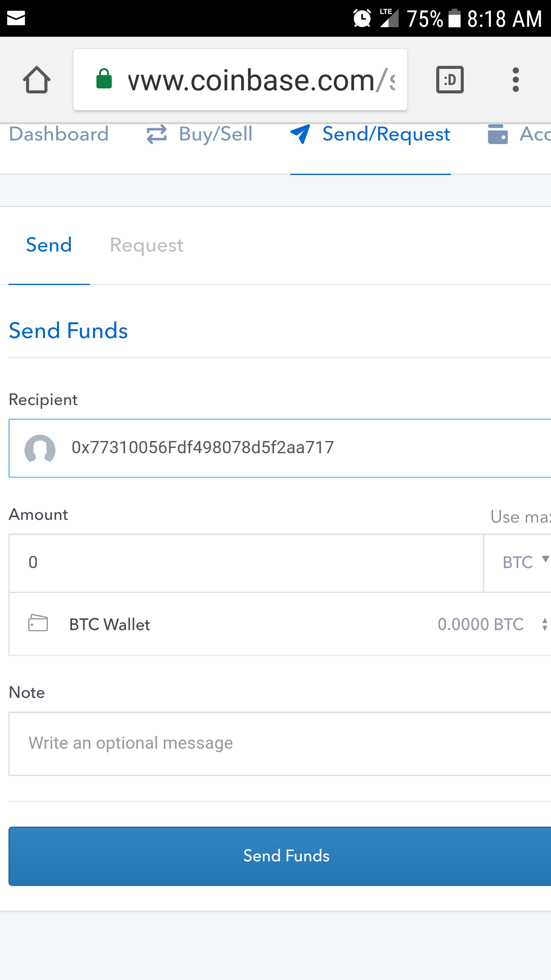Click the optional message Note field
Image resolution: width=551 pixels, height=980 pixels.
pyautogui.click(x=279, y=743)
